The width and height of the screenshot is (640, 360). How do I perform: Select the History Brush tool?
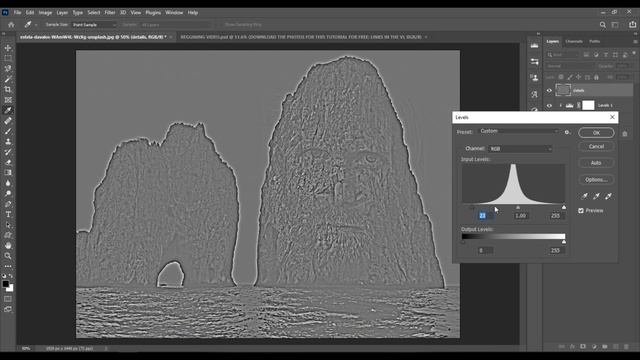pyautogui.click(x=8, y=152)
